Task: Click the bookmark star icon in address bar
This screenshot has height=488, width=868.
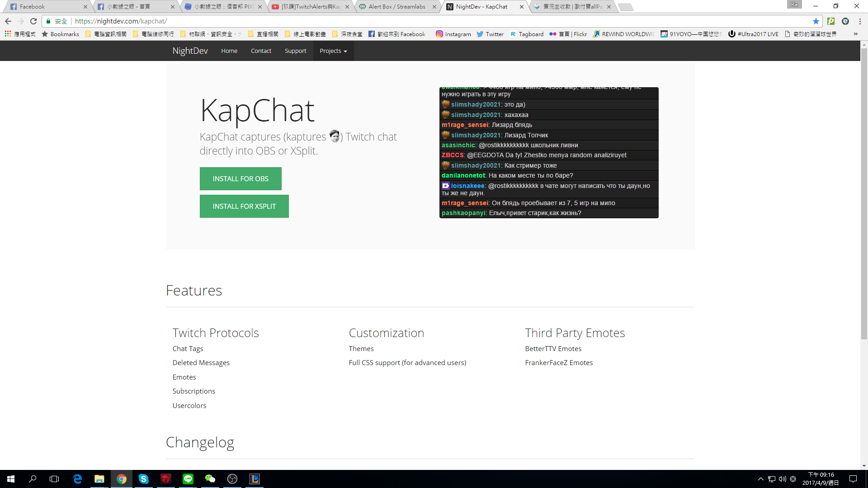Action: coord(816,21)
